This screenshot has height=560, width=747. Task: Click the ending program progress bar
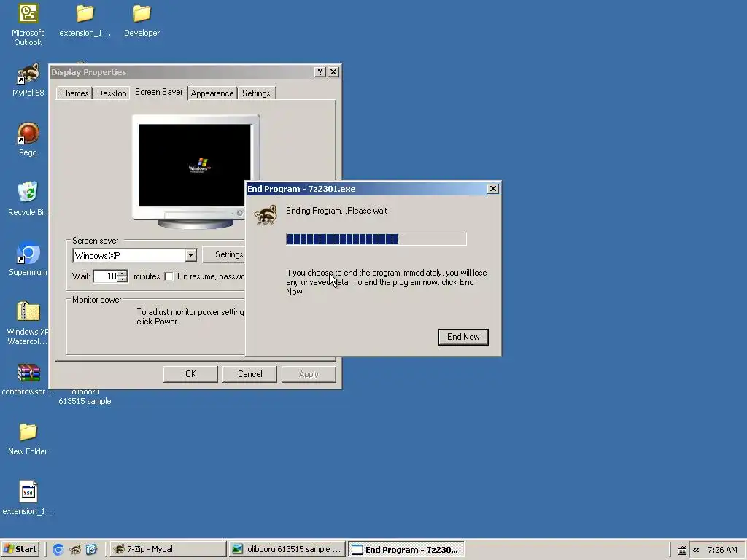(376, 239)
